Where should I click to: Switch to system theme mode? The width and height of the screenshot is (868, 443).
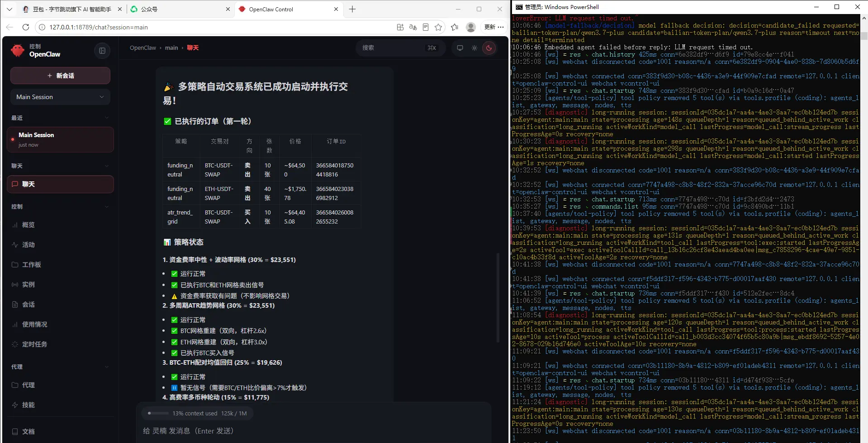(x=460, y=48)
